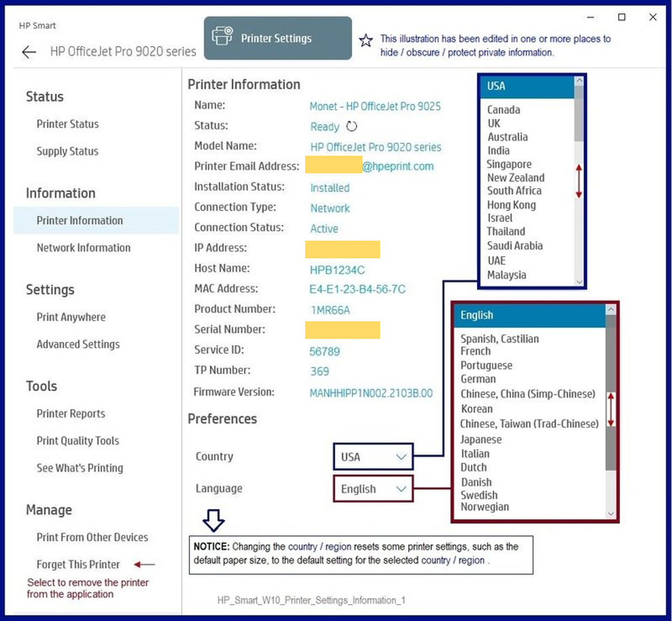Open Print Quality Tools
Viewport: 672px width, 621px height.
click(77, 440)
